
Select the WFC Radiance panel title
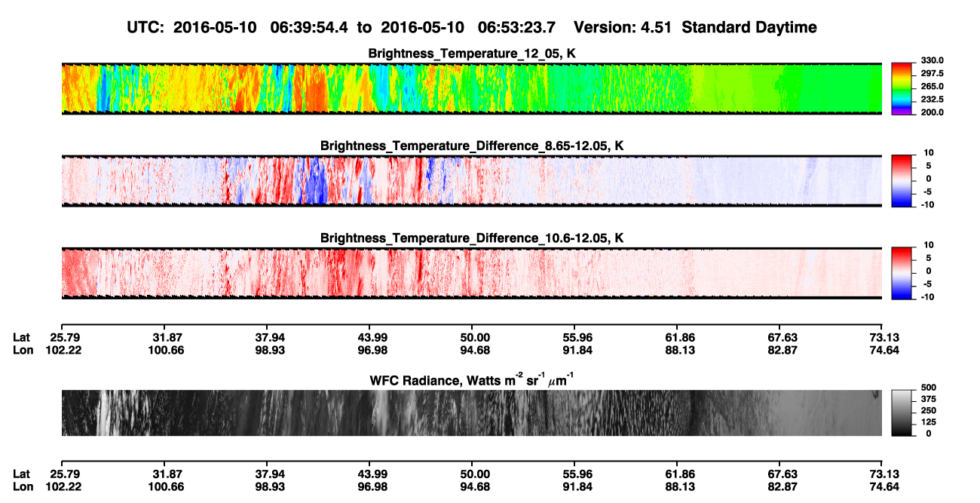471,379
